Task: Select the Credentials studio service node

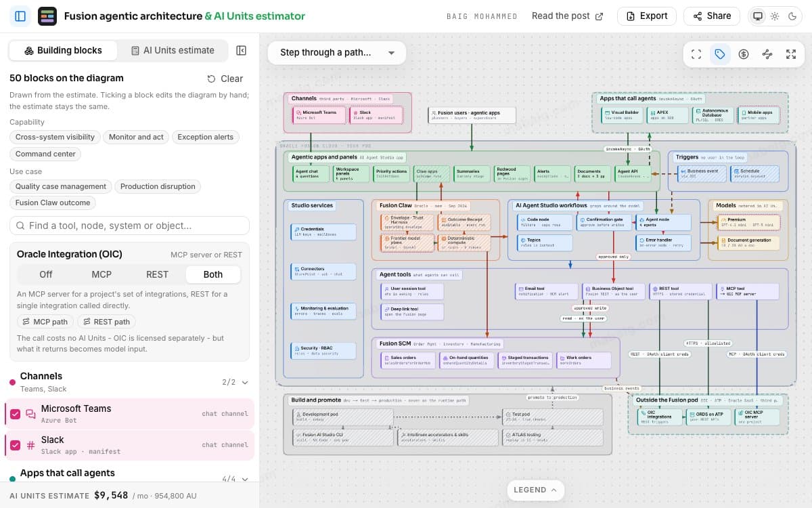Action: [323, 232]
